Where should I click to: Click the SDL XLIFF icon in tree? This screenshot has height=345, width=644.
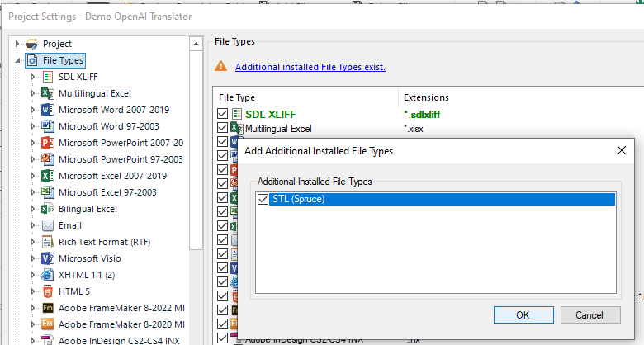click(48, 77)
